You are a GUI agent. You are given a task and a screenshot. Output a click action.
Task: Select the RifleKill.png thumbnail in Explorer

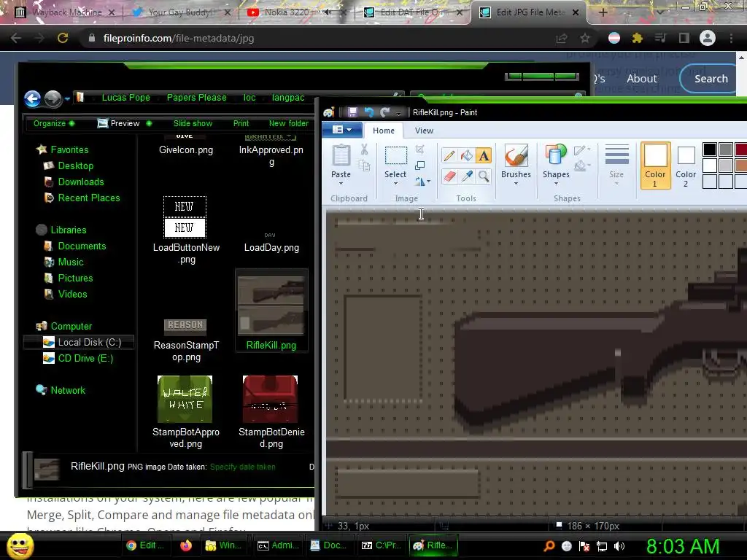click(271, 305)
